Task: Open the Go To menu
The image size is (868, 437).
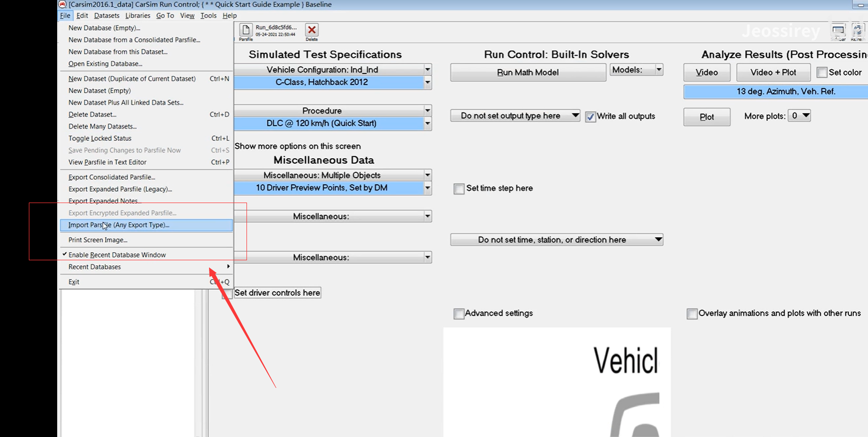Action: (x=165, y=16)
